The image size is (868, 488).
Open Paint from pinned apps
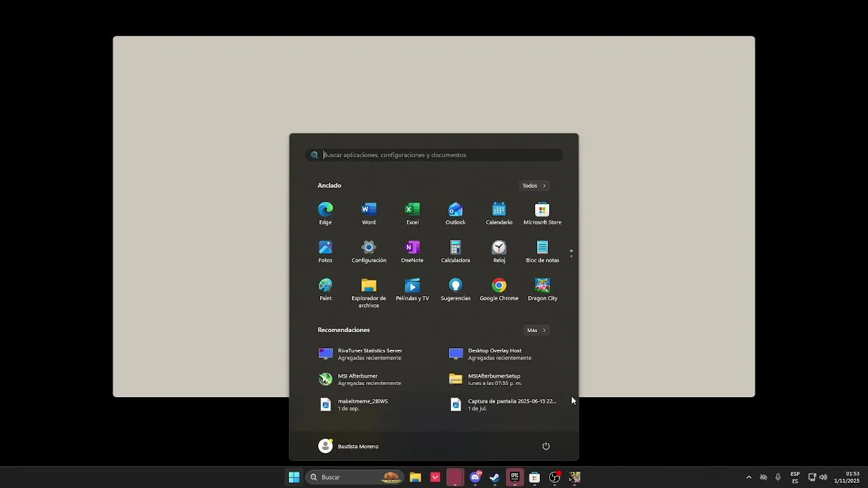pos(325,289)
